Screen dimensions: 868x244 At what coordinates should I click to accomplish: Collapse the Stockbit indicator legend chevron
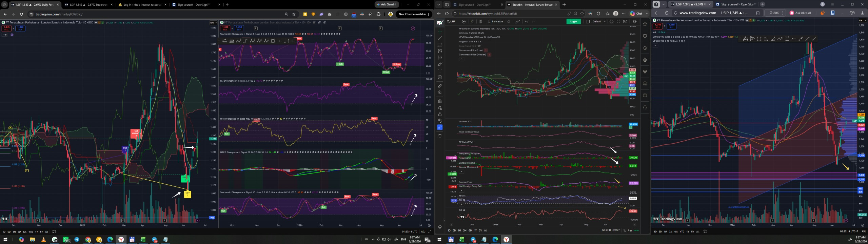click(461, 59)
